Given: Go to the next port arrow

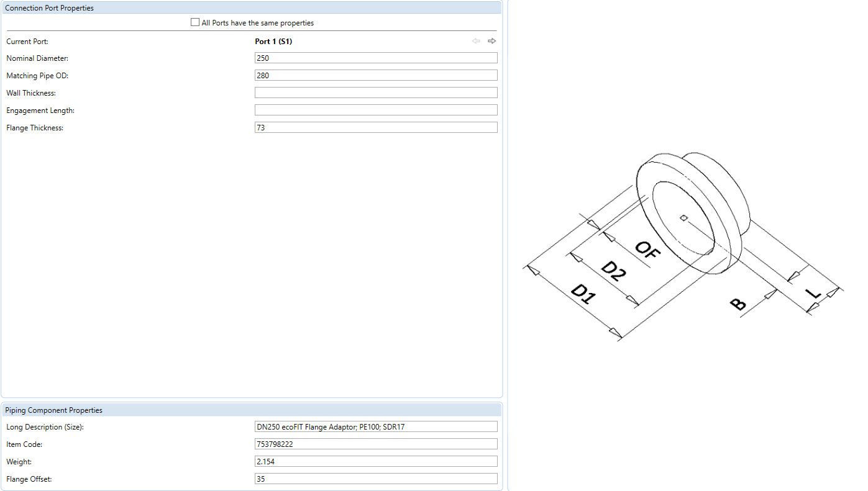Looking at the screenshot, I should point(492,41).
